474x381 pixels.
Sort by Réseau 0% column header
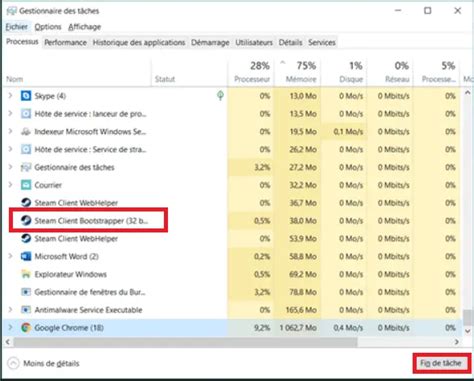390,72
